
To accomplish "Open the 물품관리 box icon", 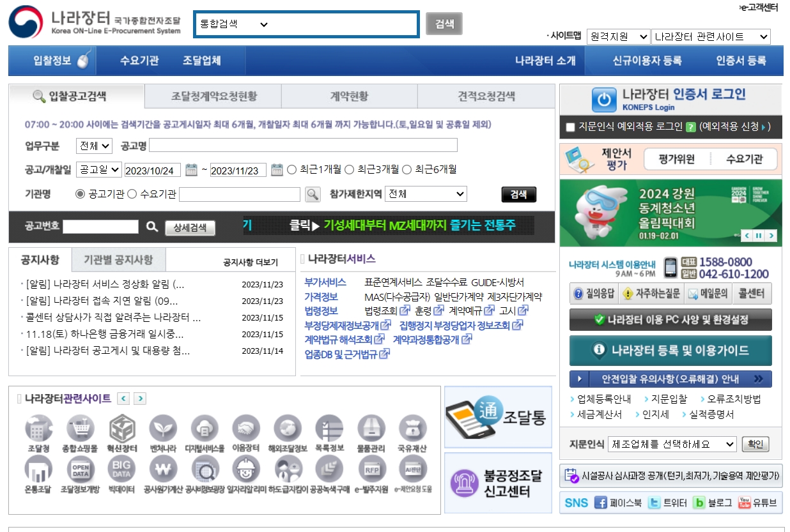I will 371,429.
